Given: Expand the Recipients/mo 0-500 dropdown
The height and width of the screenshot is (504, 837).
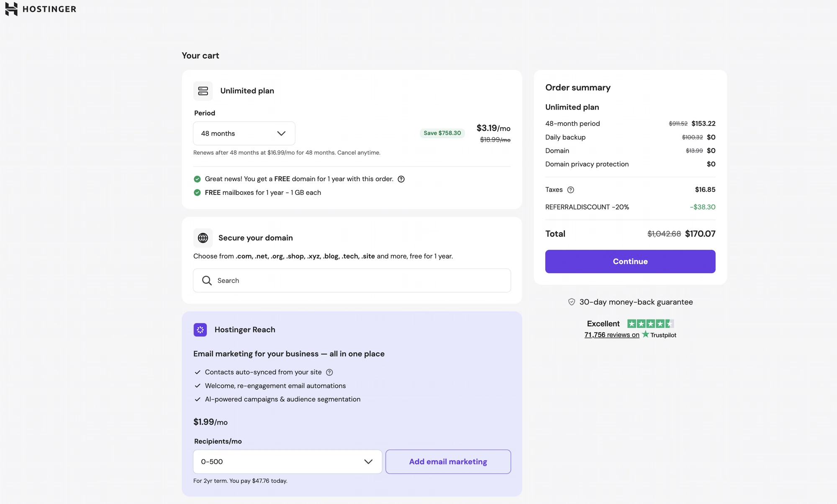Looking at the screenshot, I should [288, 462].
